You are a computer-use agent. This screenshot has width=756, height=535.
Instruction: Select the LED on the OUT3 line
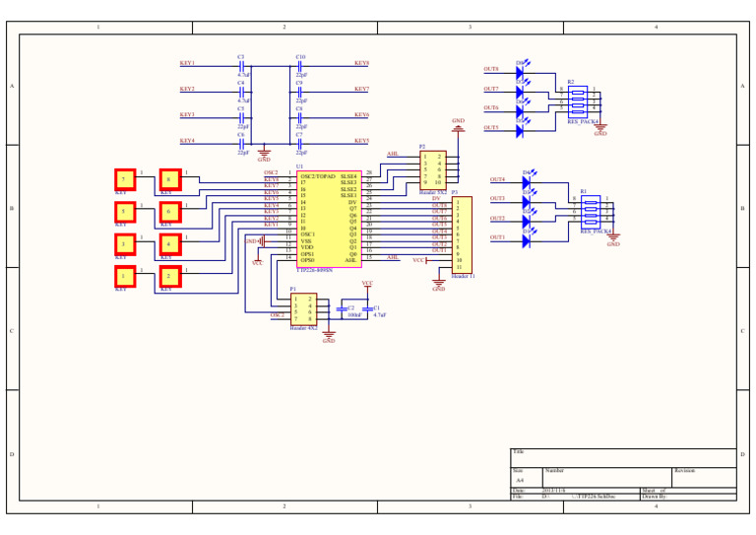tap(528, 201)
